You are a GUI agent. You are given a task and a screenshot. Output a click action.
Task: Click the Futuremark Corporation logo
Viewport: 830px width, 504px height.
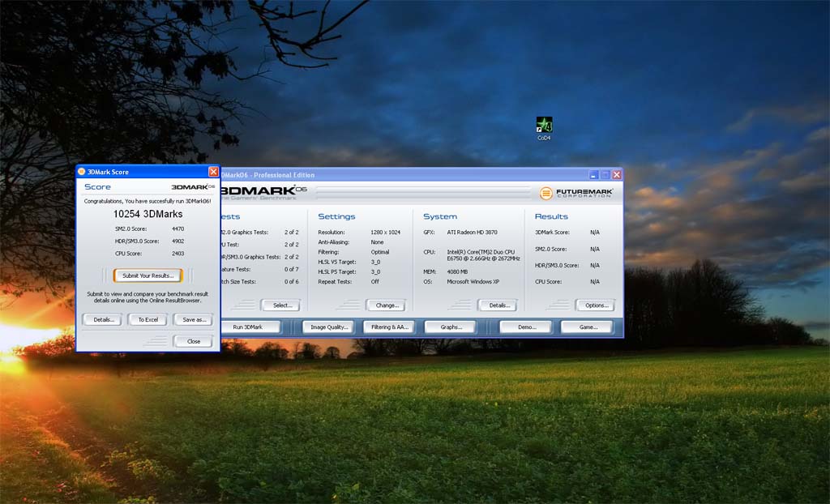tap(576, 193)
